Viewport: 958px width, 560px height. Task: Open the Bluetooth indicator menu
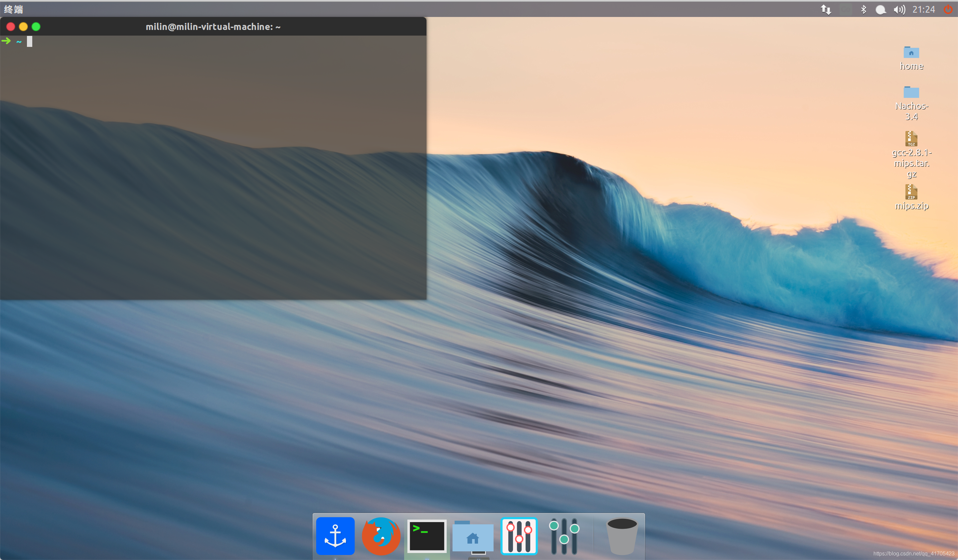pos(863,10)
